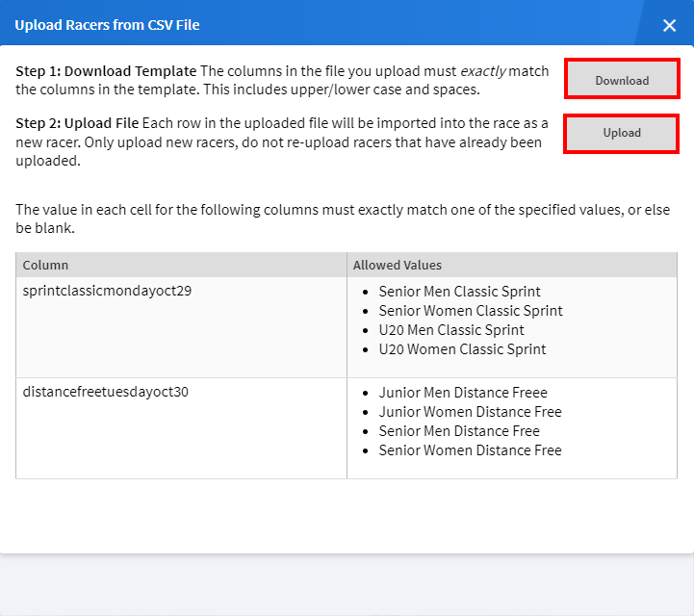The height and width of the screenshot is (616, 694).
Task: Click 'U20 Women Classic Sprint' value
Action: point(462,349)
